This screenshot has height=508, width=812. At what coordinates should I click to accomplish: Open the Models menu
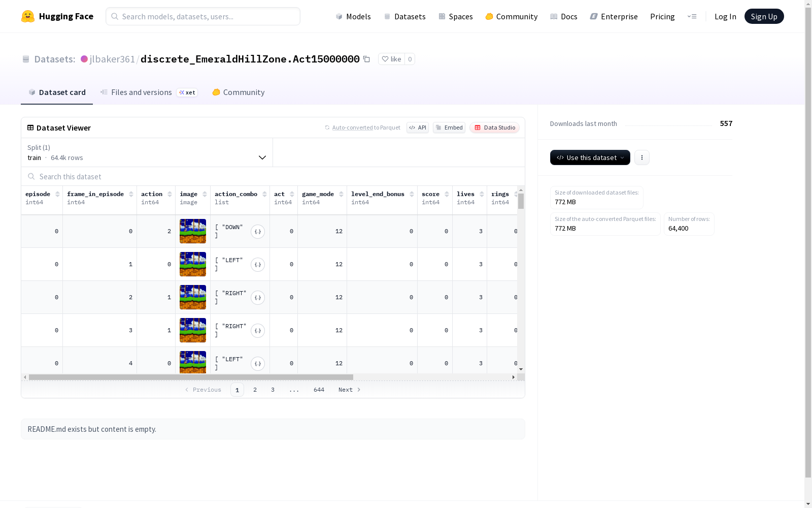coord(353,16)
